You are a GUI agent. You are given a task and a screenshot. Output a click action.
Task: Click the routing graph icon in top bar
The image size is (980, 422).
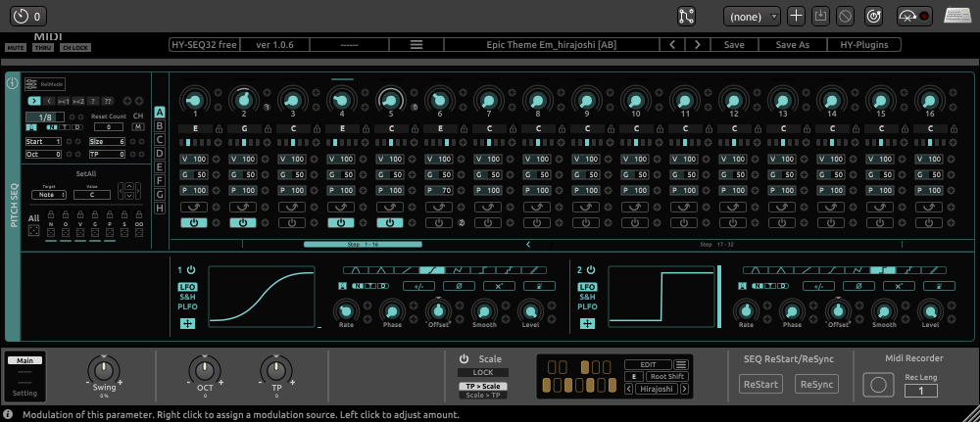pos(687,17)
